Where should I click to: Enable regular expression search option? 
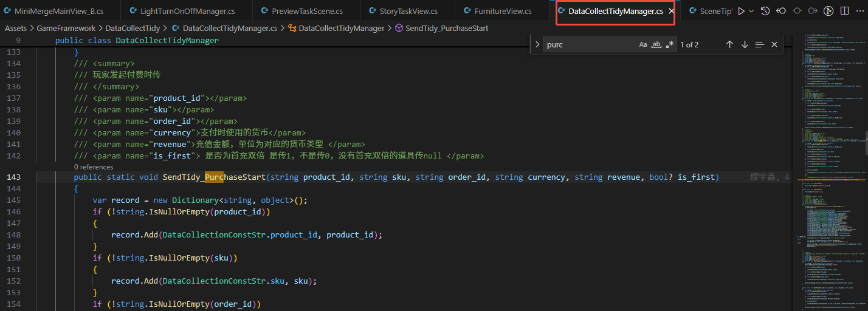coord(670,44)
